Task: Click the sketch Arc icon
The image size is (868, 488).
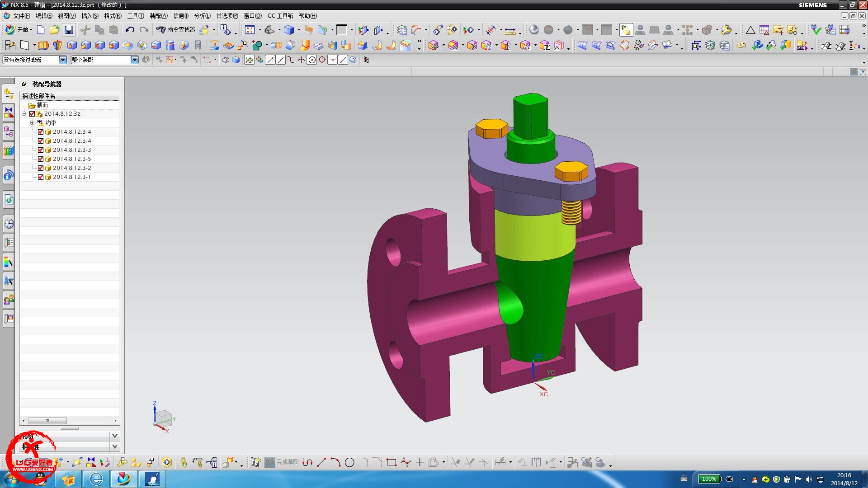Action: (335, 462)
